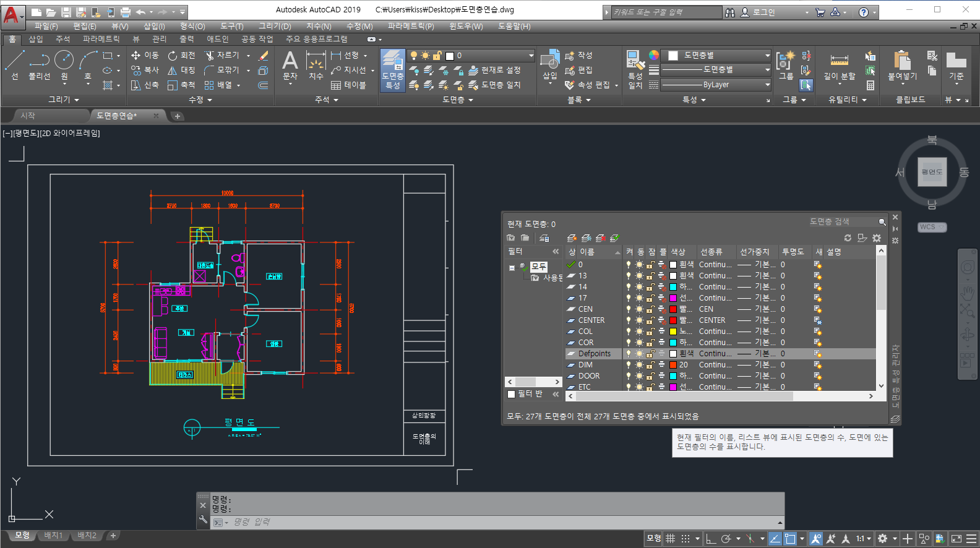Viewport: 980px width, 548px height.
Task: Click 도면층 일치 (Match Layer) button
Action: point(494,85)
